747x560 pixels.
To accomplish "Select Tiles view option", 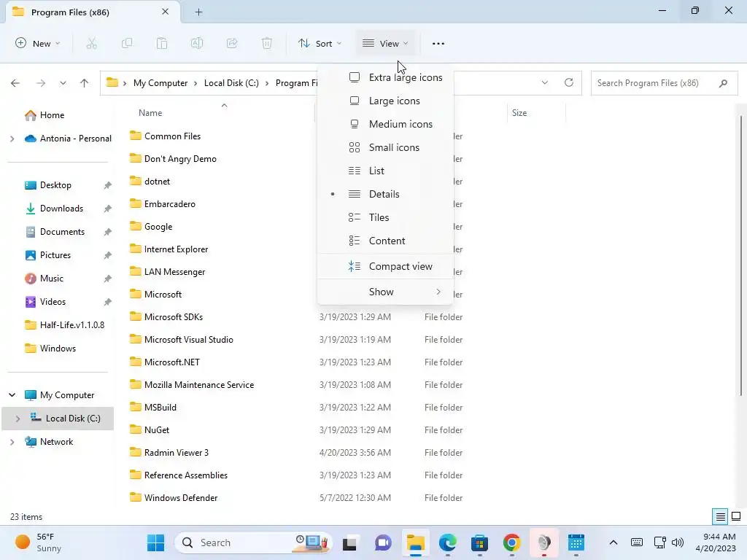I will [385, 217].
